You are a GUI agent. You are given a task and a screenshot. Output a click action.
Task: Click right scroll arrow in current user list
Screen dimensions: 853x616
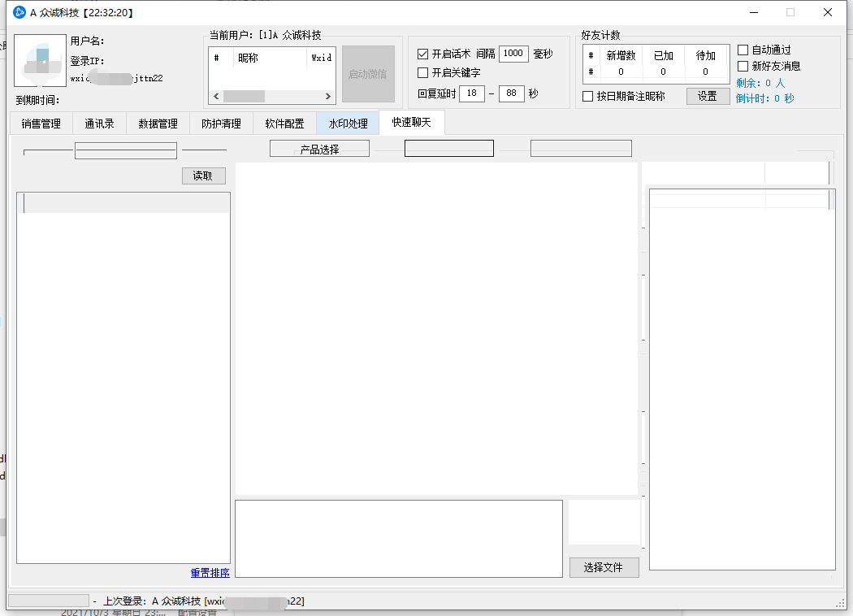point(328,97)
